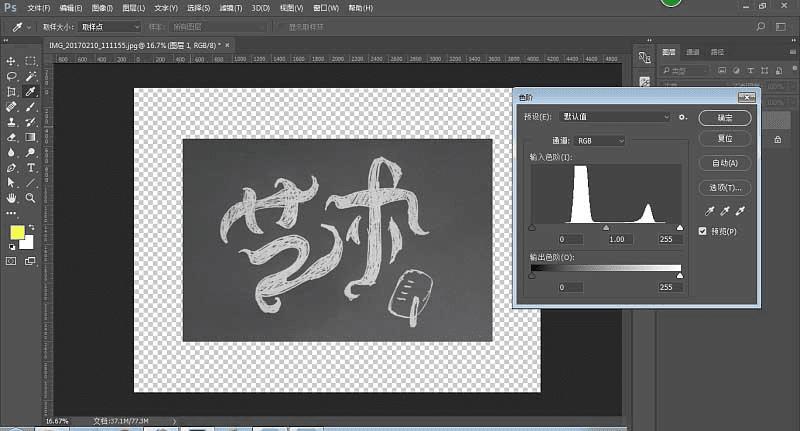Confirm the Levels dialog with OK

coord(724,118)
